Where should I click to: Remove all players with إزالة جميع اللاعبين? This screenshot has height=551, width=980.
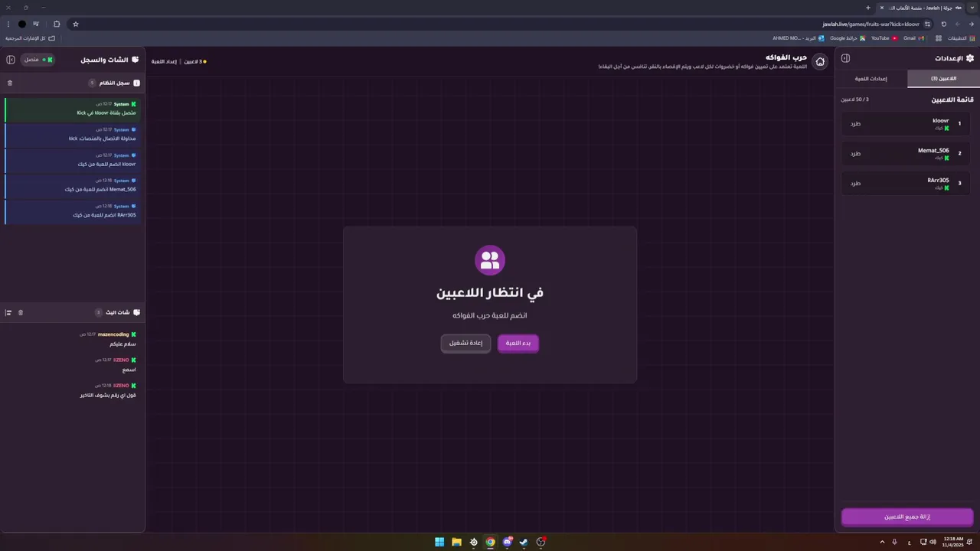907,517
